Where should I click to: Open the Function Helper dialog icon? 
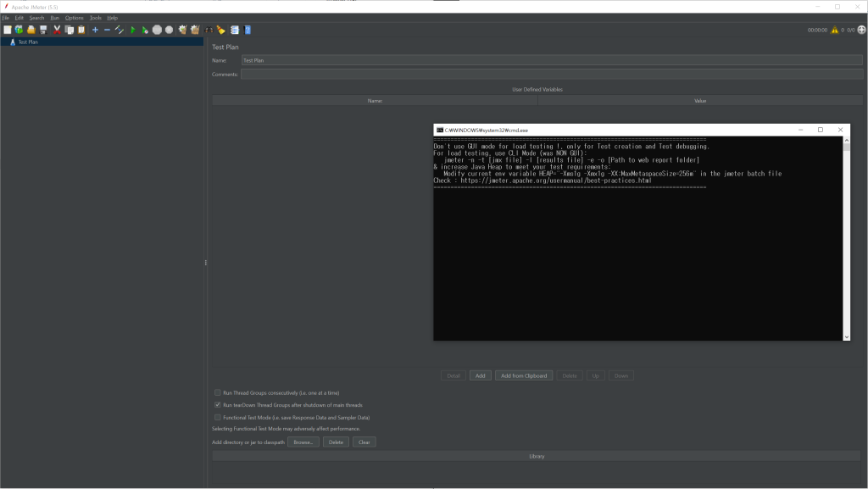coord(235,30)
